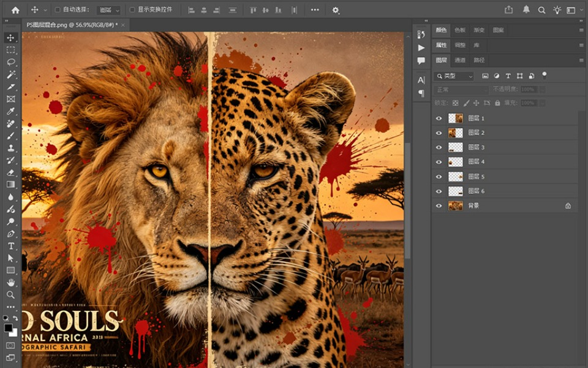Hide 图层 3 with its eye icon
This screenshot has height=368, width=588.
click(x=439, y=148)
